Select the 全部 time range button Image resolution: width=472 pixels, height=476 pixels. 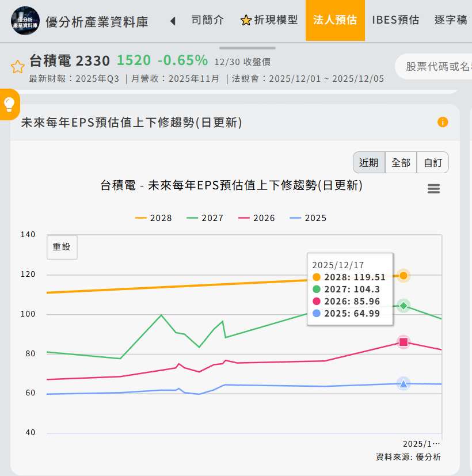pos(401,163)
